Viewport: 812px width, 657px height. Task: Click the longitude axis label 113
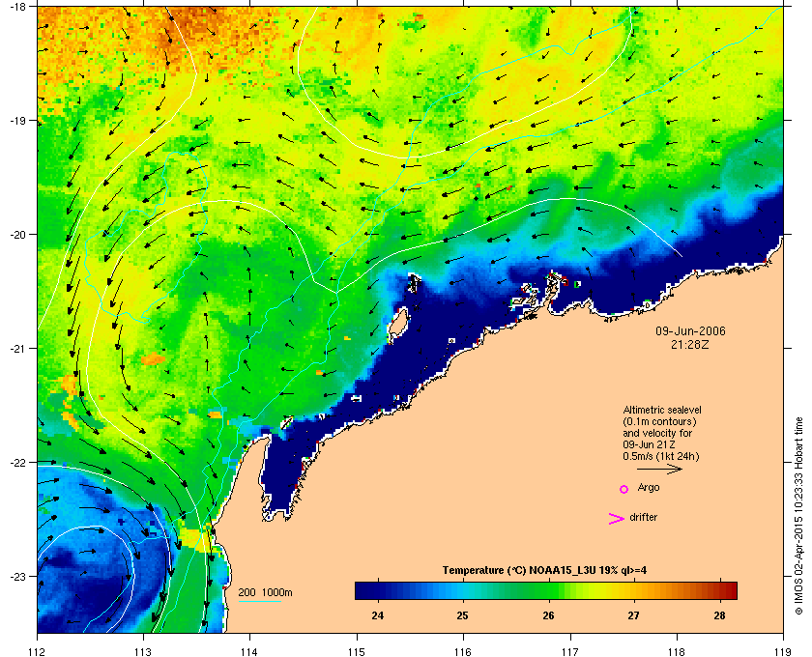tap(143, 652)
